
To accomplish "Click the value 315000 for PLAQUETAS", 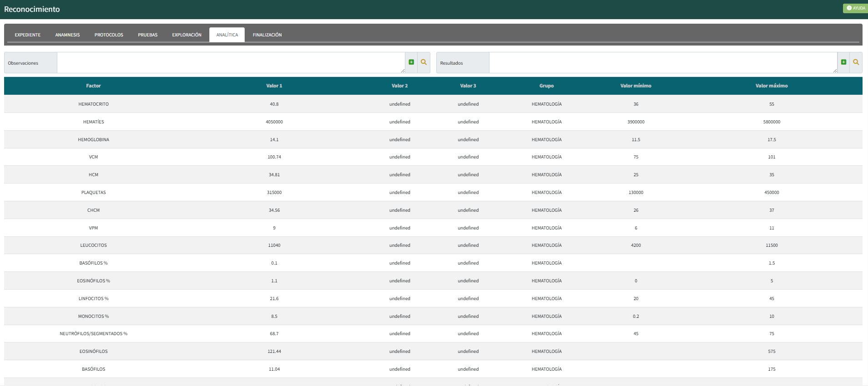I will click(274, 193).
